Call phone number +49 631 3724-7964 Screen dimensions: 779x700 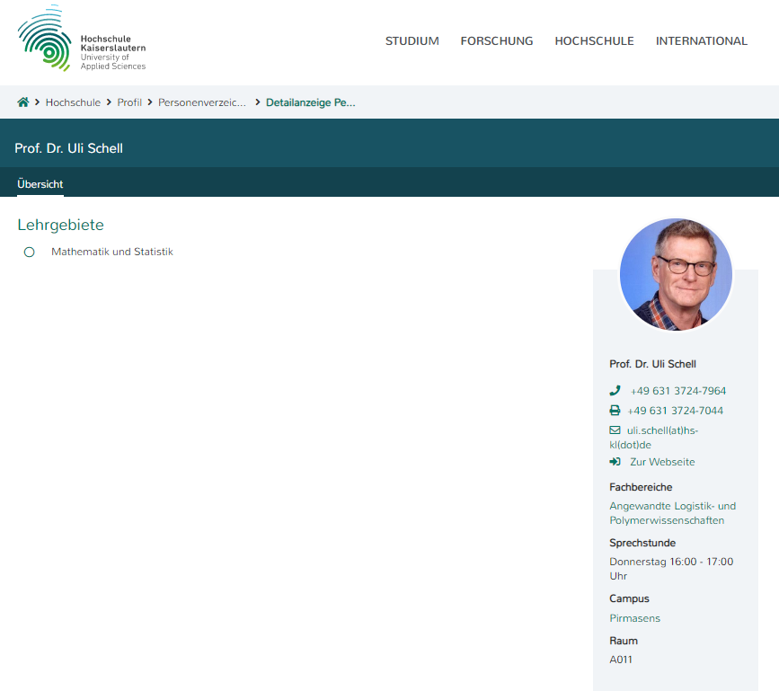[677, 391]
